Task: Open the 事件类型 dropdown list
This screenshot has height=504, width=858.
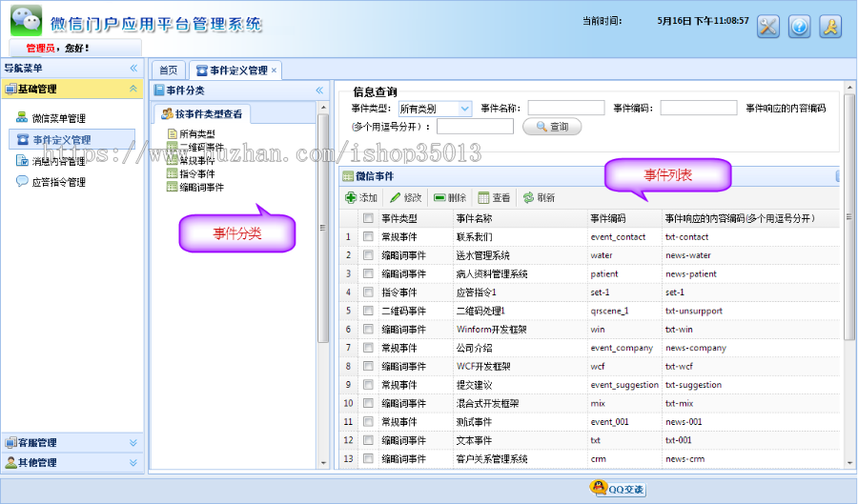Action: click(464, 109)
